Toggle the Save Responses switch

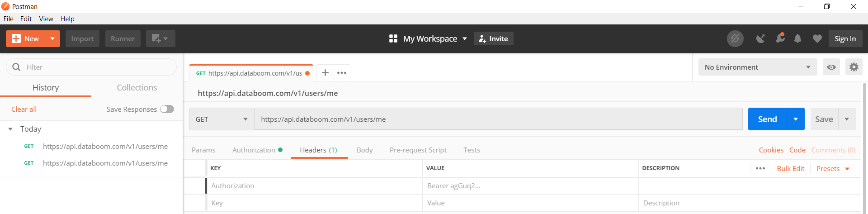pyautogui.click(x=167, y=109)
